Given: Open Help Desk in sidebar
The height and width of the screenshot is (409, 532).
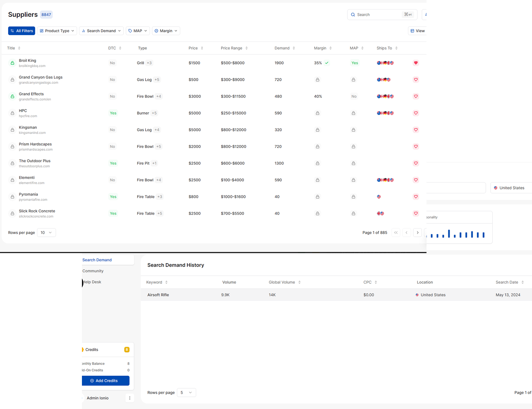Looking at the screenshot, I should [x=92, y=282].
